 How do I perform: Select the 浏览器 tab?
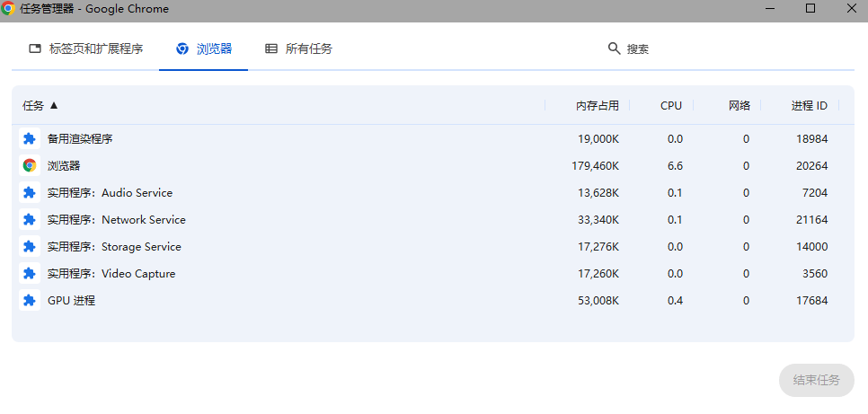click(204, 48)
